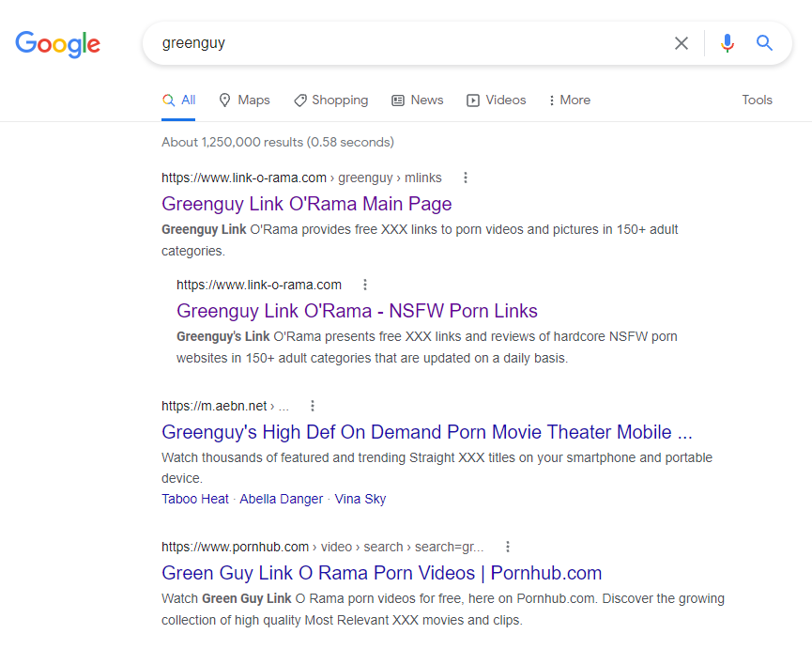Open three-dot menu of the indented link-o-rama.com result
The width and height of the screenshot is (812, 649).
click(x=365, y=285)
